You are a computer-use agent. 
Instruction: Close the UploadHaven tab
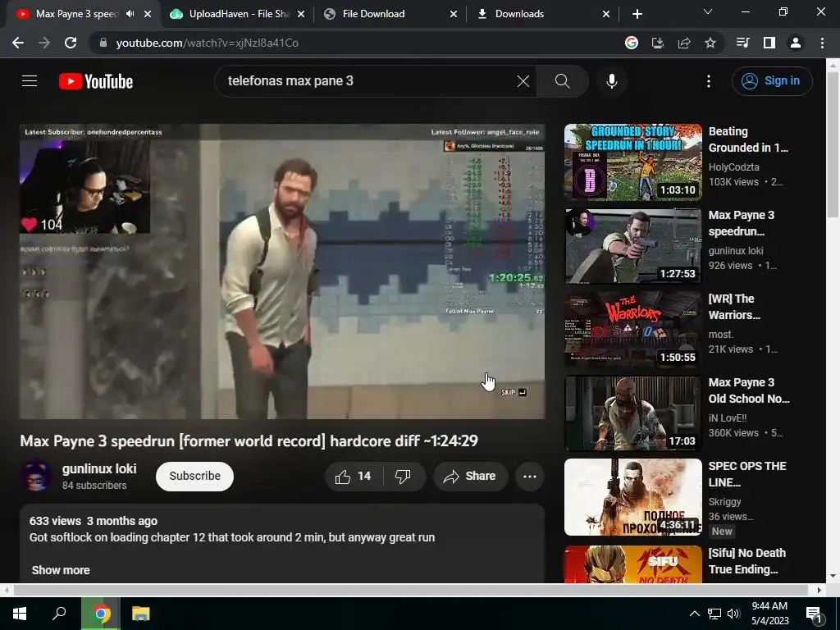click(301, 14)
